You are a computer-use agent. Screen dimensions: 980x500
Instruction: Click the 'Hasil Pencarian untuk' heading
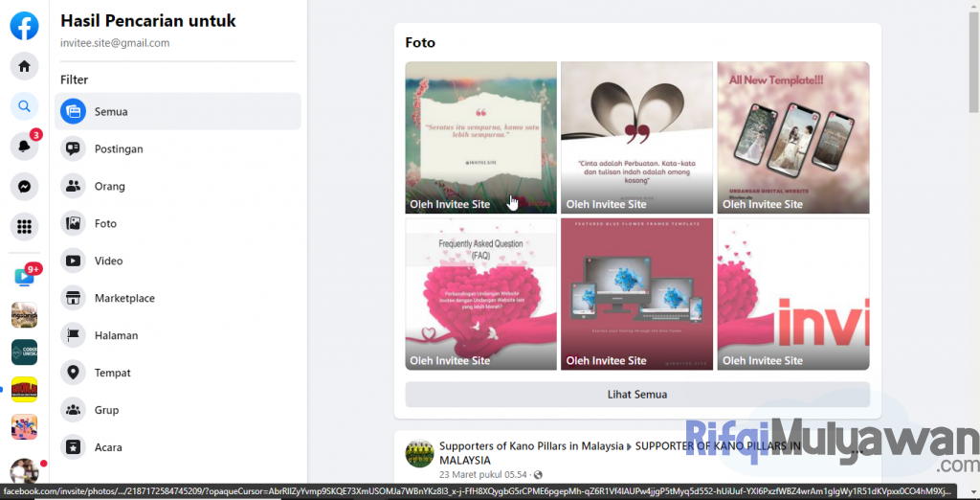click(x=148, y=21)
